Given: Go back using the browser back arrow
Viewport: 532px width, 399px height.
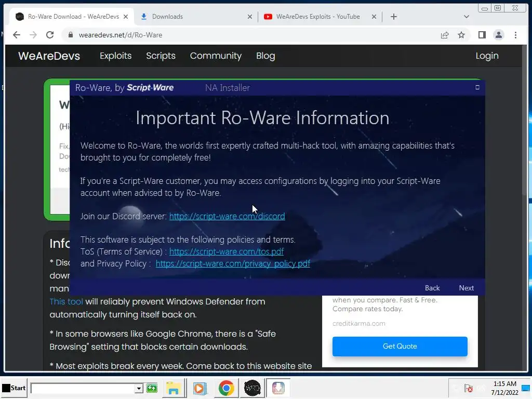Looking at the screenshot, I should tap(16, 35).
